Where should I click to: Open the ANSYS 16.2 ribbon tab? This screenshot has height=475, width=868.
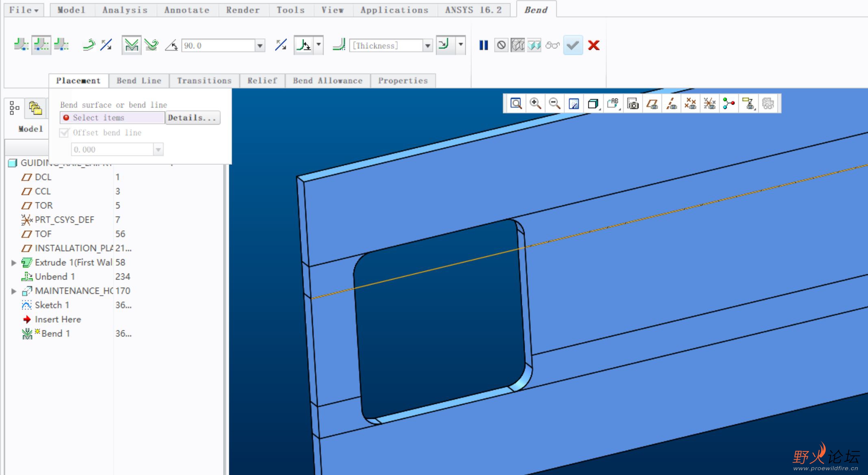[x=473, y=10]
